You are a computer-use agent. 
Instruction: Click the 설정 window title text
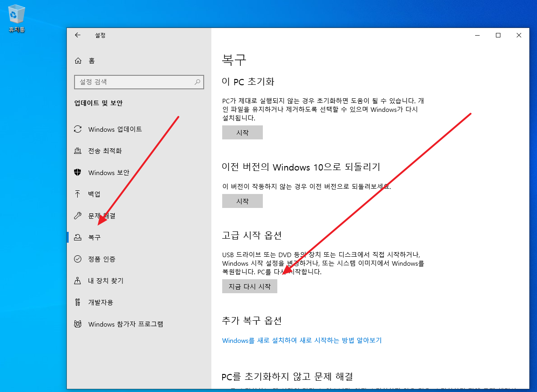(x=100, y=35)
